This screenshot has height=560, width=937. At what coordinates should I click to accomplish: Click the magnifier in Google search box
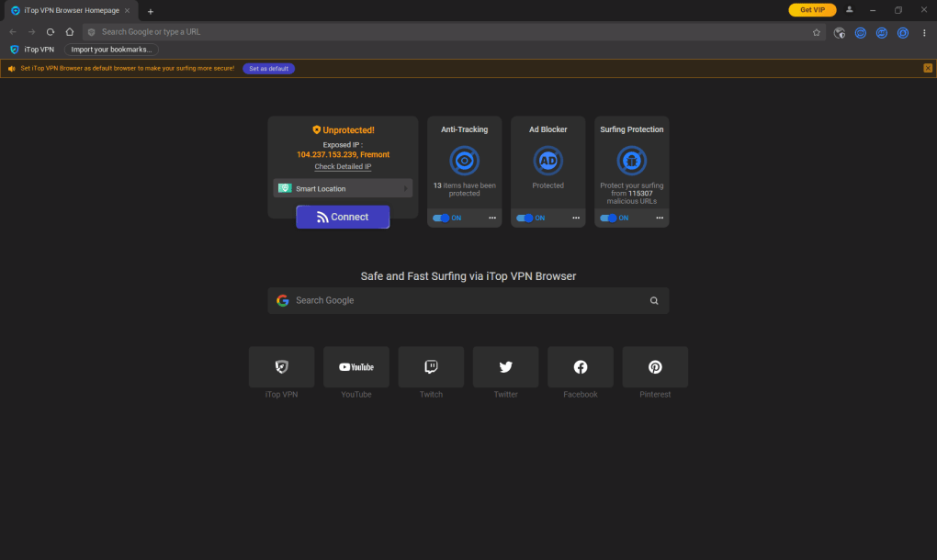[x=654, y=301]
